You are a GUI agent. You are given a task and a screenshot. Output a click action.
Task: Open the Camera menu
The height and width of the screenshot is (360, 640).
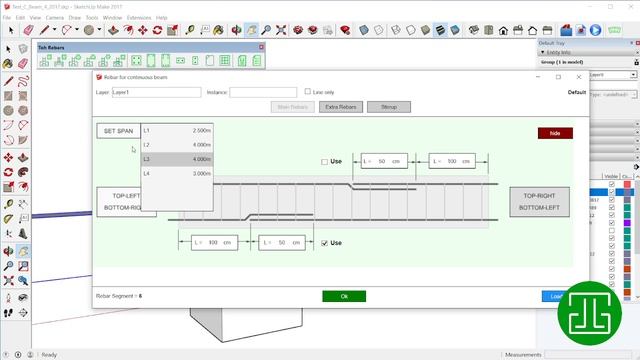coord(55,18)
